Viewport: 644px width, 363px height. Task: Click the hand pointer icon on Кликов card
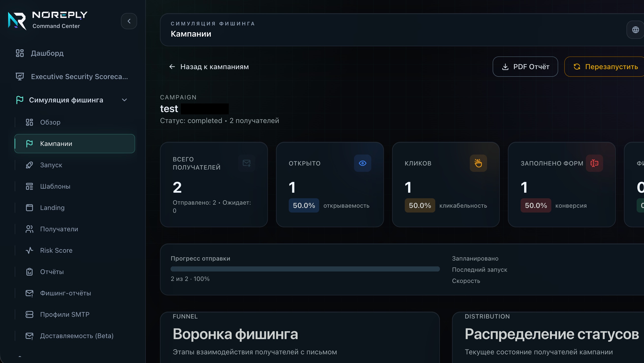pyautogui.click(x=478, y=163)
